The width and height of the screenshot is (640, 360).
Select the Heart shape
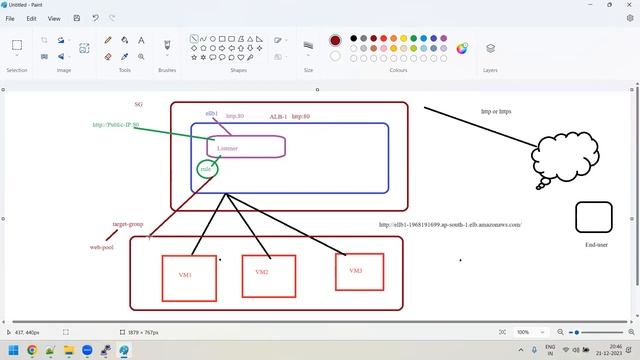(x=241, y=58)
